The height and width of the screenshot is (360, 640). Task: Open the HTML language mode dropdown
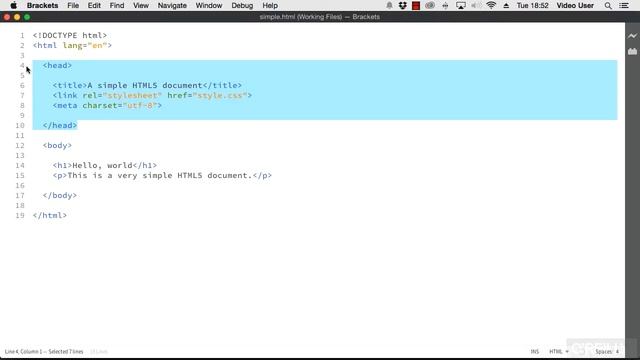click(558, 351)
